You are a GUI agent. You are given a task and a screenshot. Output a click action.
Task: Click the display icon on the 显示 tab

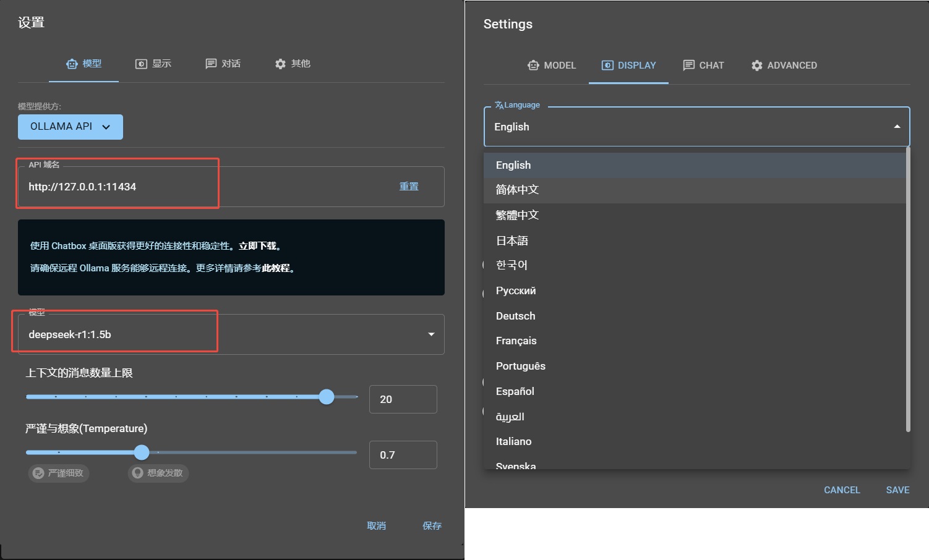(140, 63)
